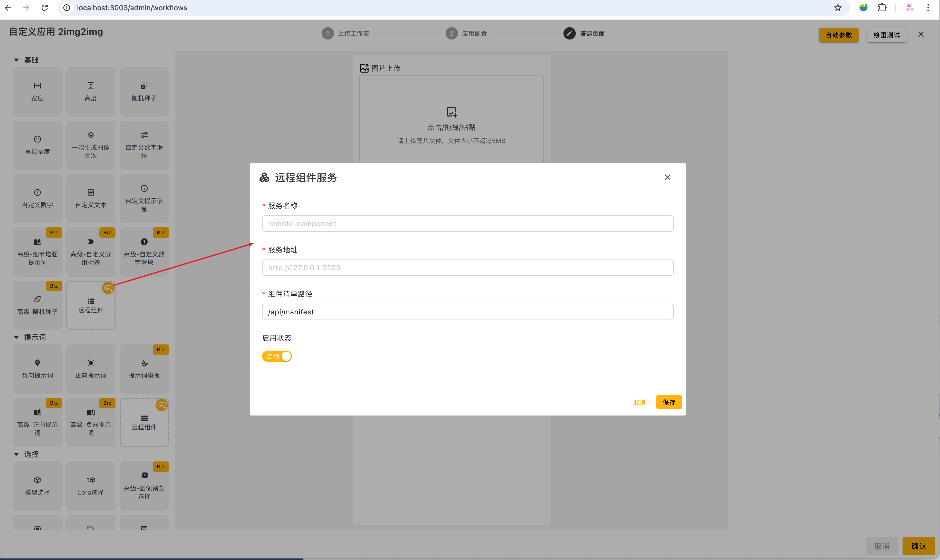Click the 服务地址 input field
Image resolution: width=940 pixels, height=560 pixels.
point(467,267)
